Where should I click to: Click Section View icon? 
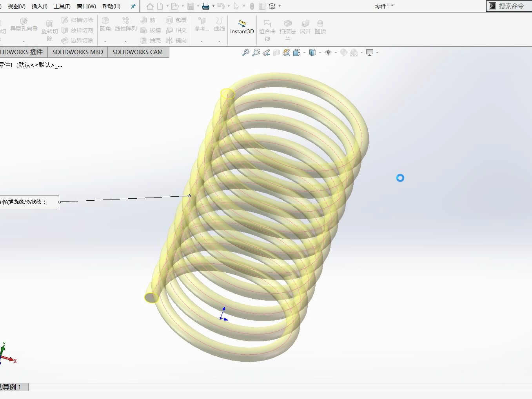[x=276, y=53]
